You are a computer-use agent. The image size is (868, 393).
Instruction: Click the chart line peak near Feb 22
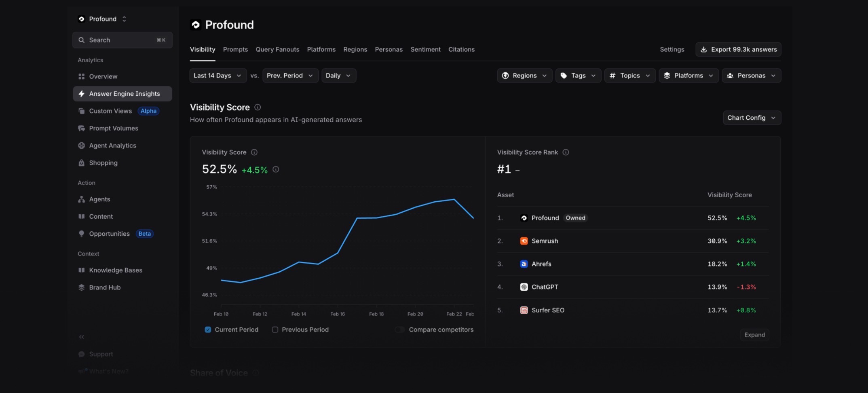(x=454, y=199)
